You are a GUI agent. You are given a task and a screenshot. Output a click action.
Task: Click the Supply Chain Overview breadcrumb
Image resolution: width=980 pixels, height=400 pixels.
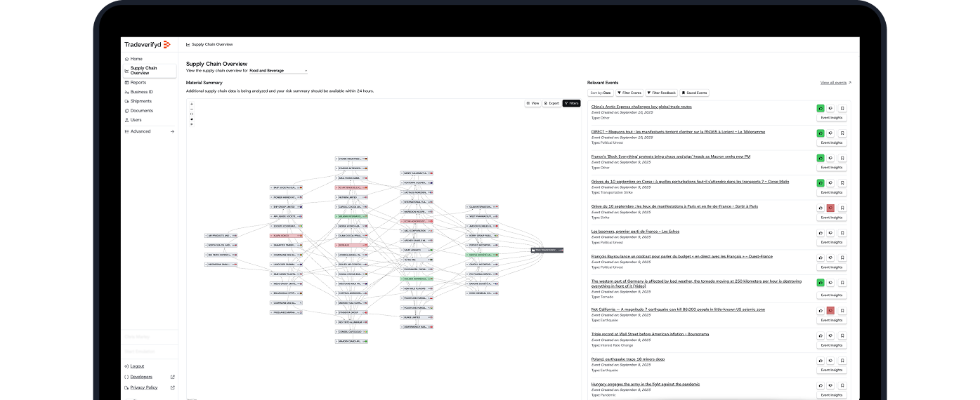209,44
